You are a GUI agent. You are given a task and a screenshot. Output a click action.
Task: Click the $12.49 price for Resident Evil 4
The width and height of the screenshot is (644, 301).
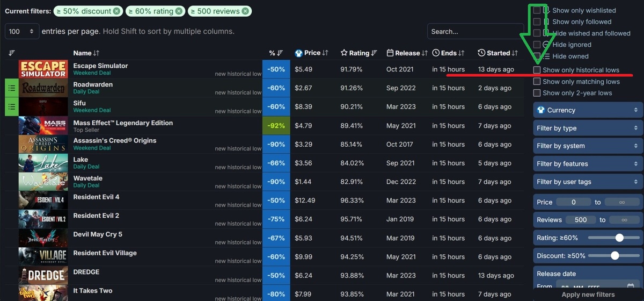pyautogui.click(x=305, y=200)
